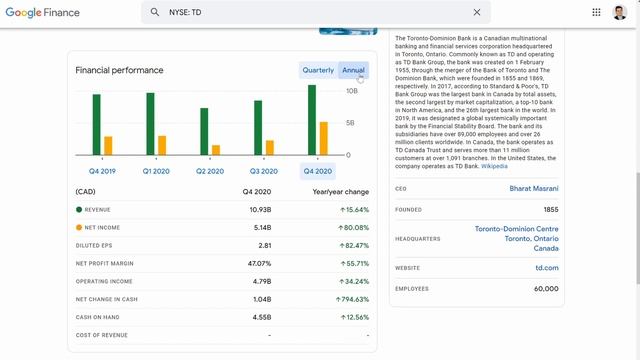Image resolution: width=640 pixels, height=360 pixels.
Task: Click the NET PROFIT MARGIN row label
Action: pos(104,264)
